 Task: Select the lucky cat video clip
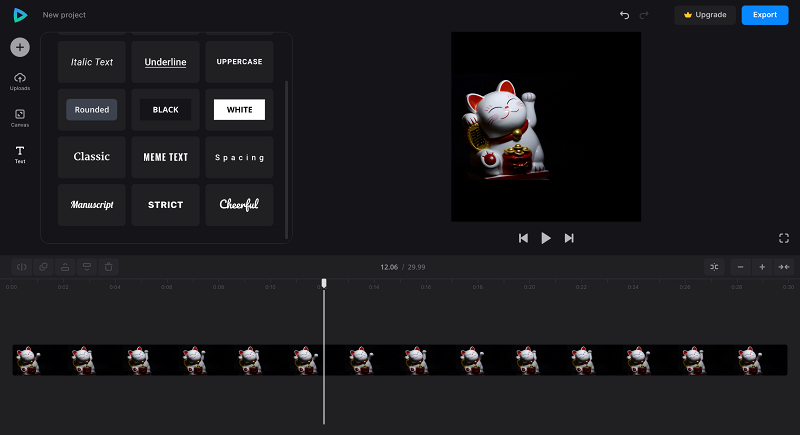pos(400,360)
